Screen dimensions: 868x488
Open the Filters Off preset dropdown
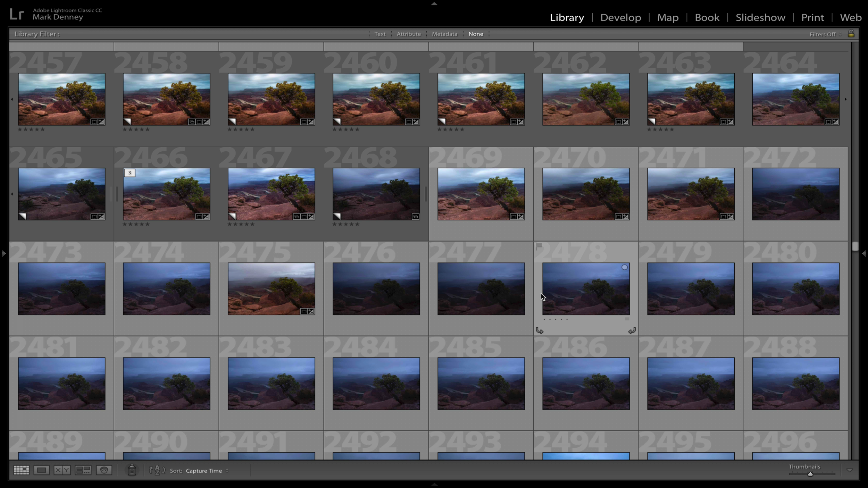tap(825, 34)
